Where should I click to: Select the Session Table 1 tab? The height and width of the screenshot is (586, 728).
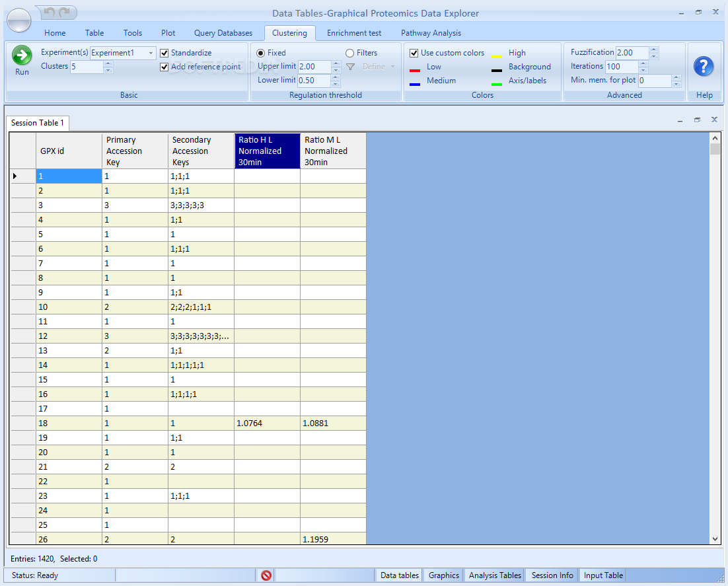tap(38, 123)
